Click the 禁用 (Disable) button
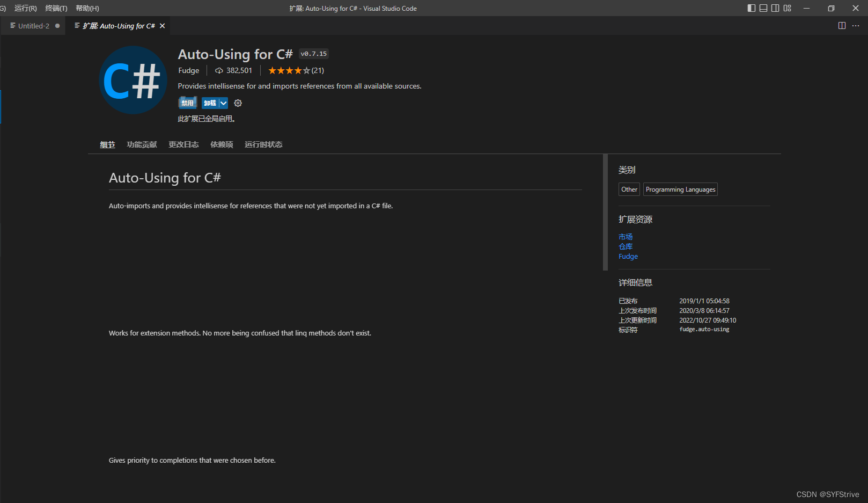868x503 pixels. coord(187,103)
